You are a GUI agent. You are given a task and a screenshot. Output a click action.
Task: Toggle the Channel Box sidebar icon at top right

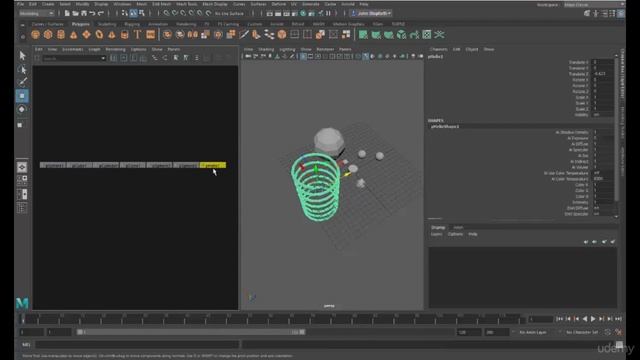tap(621, 13)
